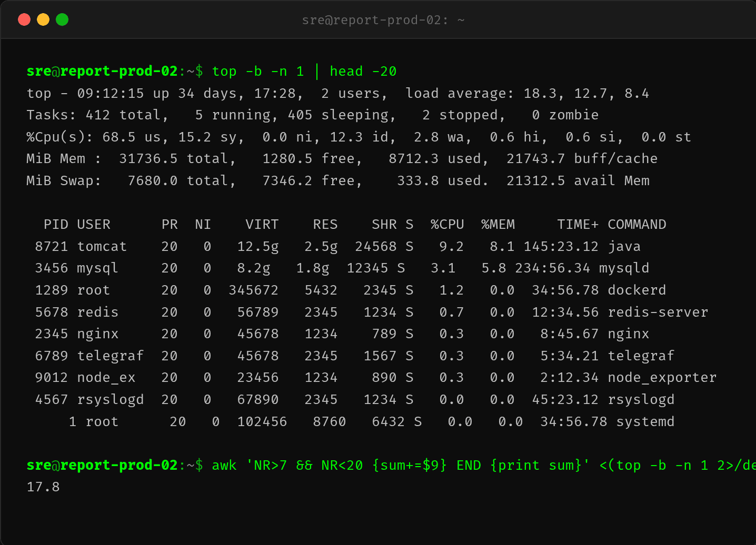Click the TIME+ column header

(578, 225)
